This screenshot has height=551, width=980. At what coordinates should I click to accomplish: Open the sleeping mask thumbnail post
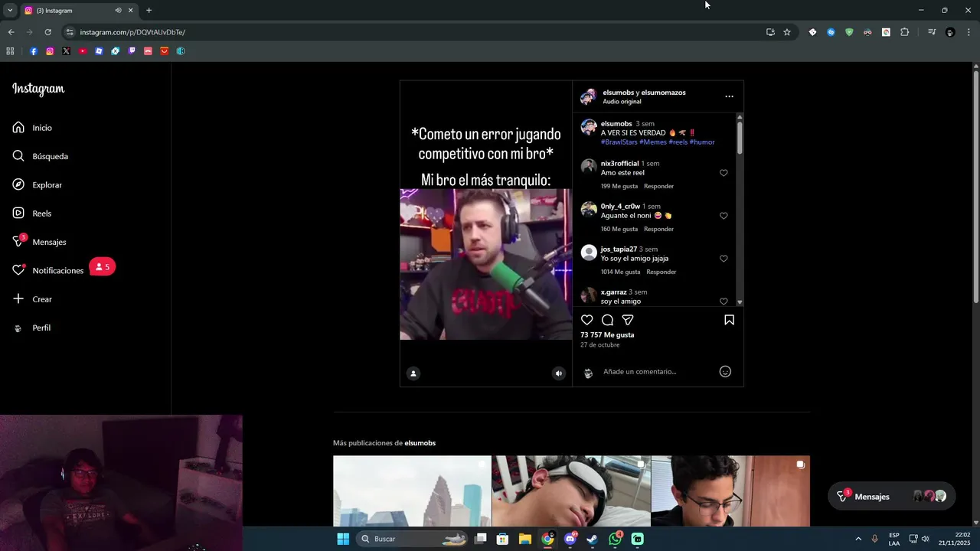pyautogui.click(x=571, y=491)
